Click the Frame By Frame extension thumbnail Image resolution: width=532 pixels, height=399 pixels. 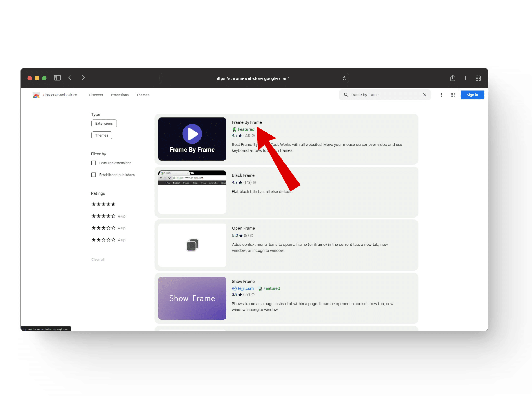coord(192,139)
